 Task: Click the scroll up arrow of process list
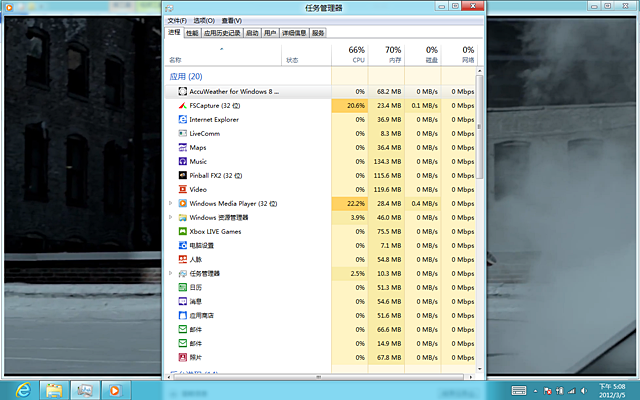(x=480, y=71)
